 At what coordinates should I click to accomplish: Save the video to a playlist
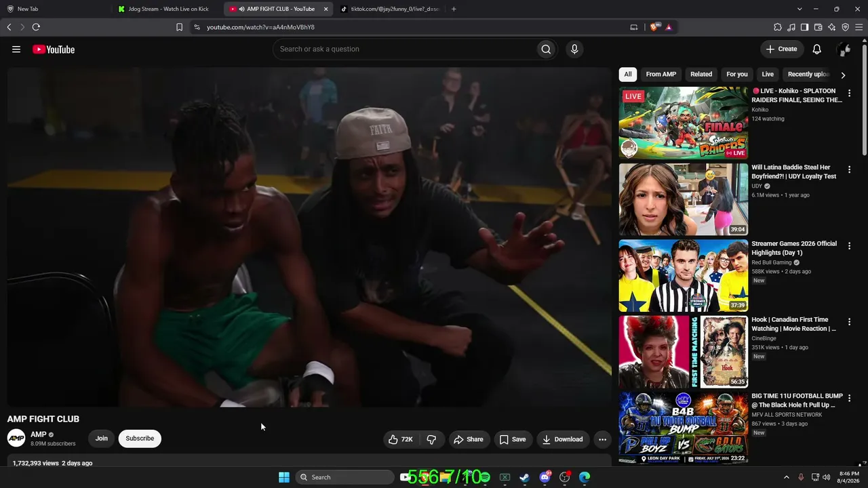pyautogui.click(x=513, y=439)
